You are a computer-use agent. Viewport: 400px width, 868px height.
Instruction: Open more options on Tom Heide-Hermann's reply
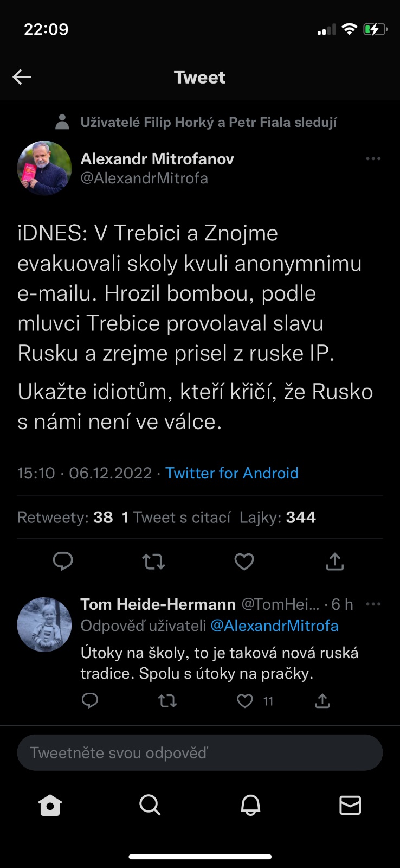(x=373, y=604)
